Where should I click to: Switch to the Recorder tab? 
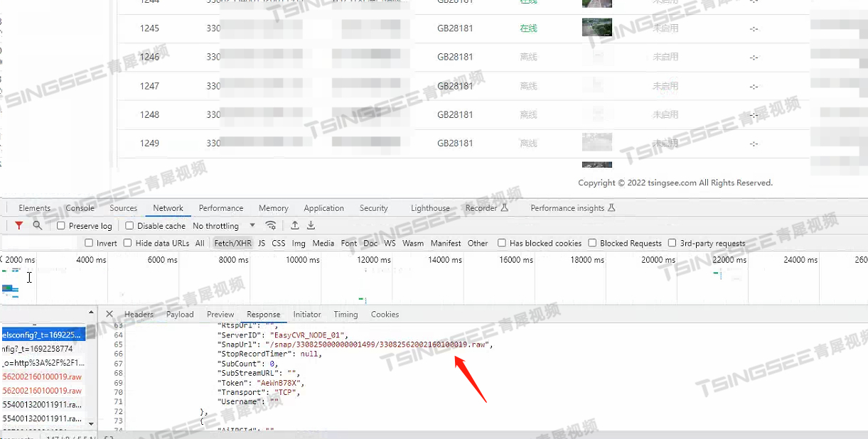tap(486, 208)
